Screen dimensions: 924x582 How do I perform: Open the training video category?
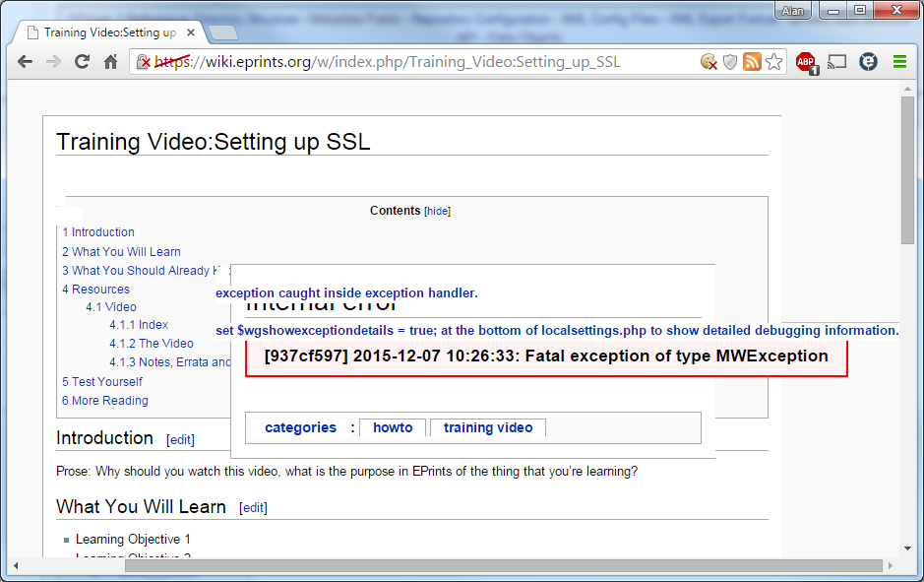point(488,427)
